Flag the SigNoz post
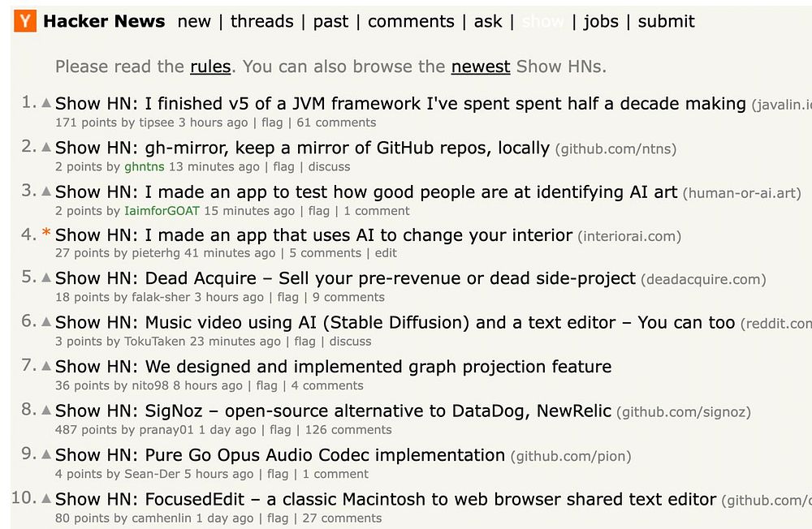The width and height of the screenshot is (812, 529). pyautogui.click(x=280, y=430)
